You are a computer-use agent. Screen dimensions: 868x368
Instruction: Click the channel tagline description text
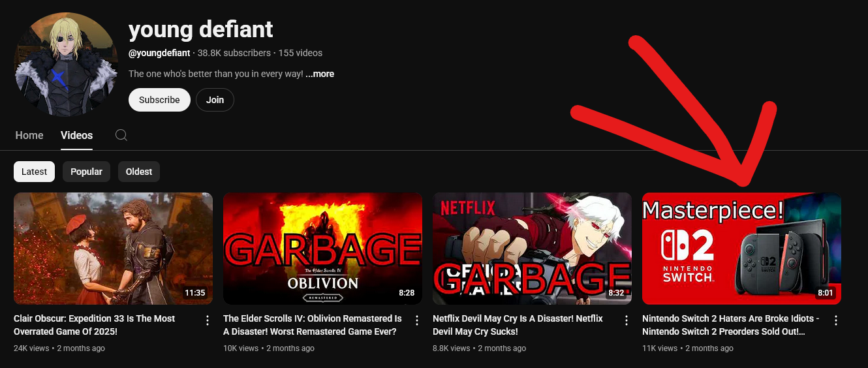216,74
